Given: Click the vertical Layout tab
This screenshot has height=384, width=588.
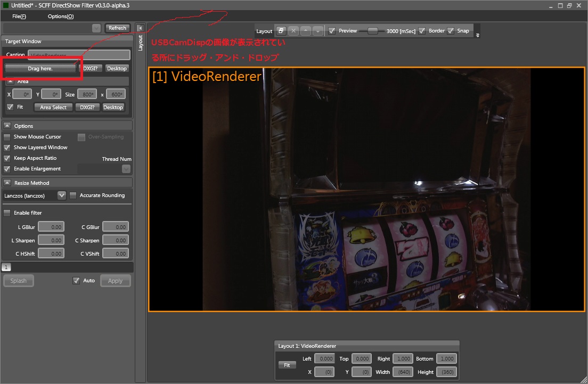Looking at the screenshot, I should 141,43.
